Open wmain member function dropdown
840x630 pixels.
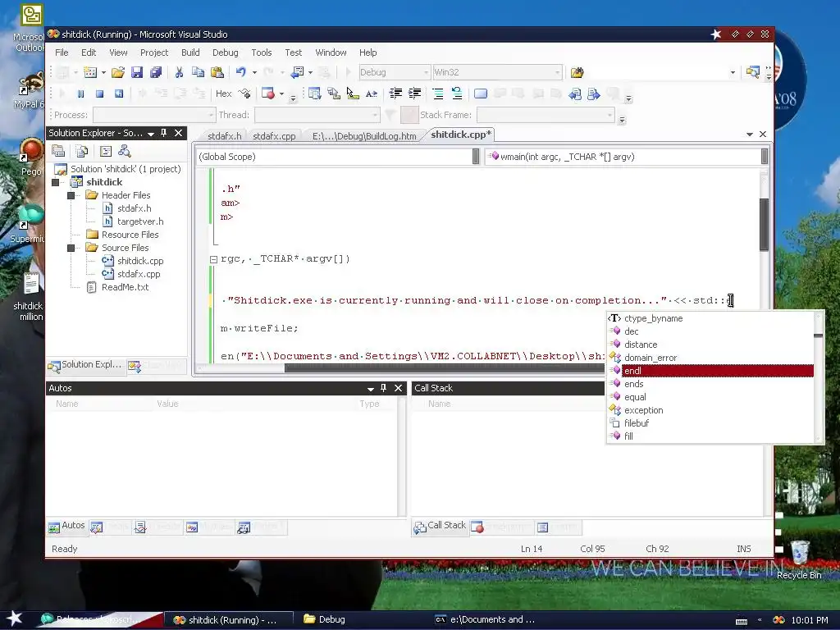pos(627,157)
